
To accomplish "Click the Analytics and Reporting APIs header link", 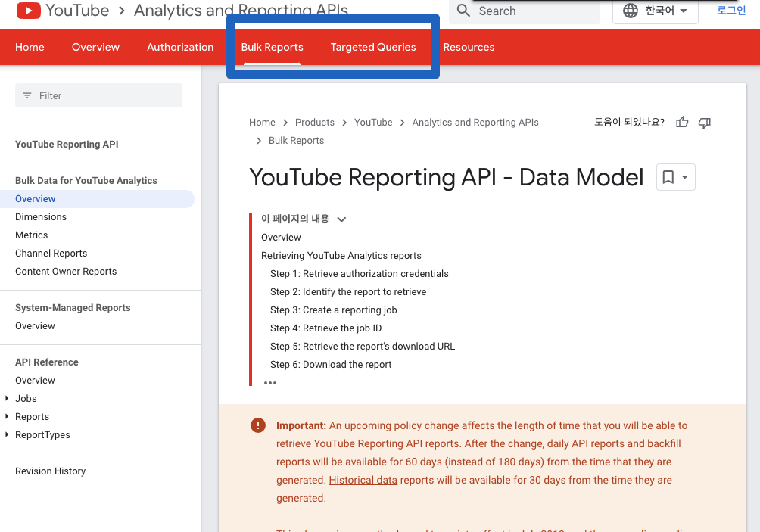I will [x=241, y=10].
